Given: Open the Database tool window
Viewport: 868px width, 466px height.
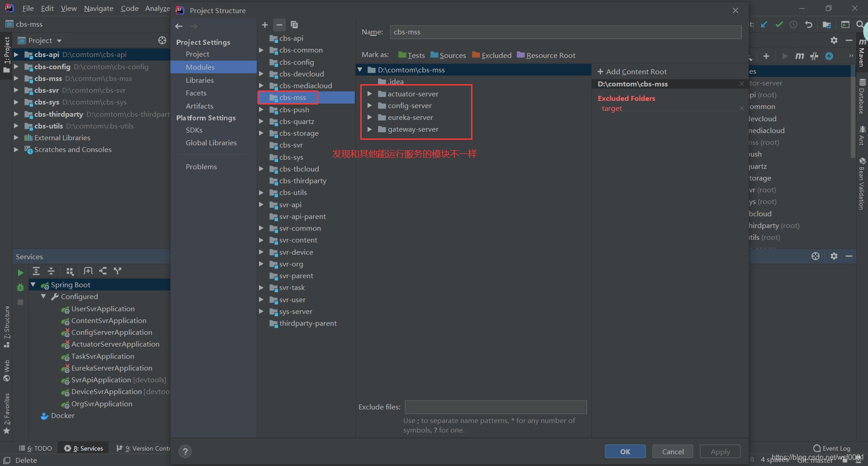Looking at the screenshot, I should click(862, 96).
